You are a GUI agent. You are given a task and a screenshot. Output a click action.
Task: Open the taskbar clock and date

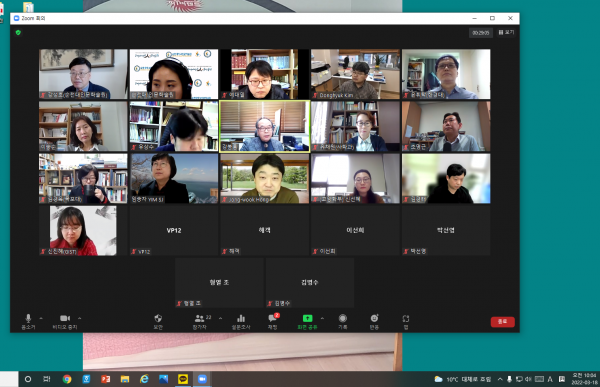[584, 379]
